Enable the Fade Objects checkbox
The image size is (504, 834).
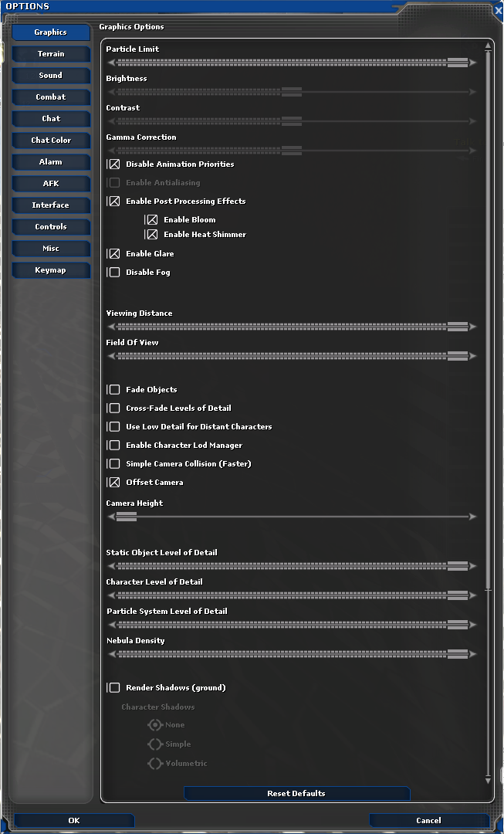pyautogui.click(x=114, y=390)
